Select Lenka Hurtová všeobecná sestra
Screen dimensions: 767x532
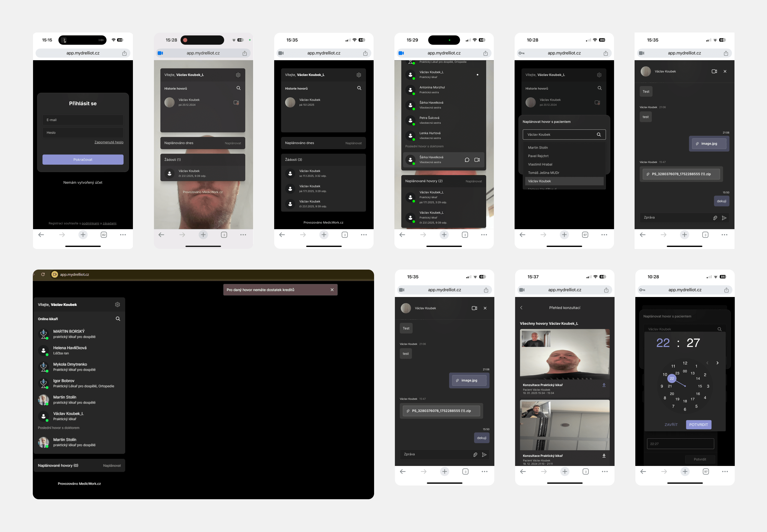pyautogui.click(x=443, y=136)
